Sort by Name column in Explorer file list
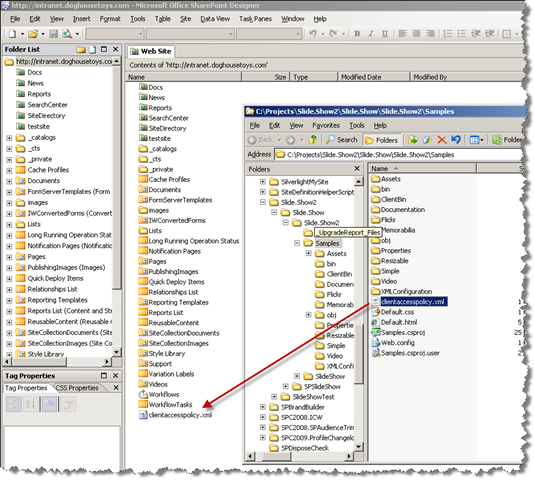The width and height of the screenshot is (534, 480). point(422,168)
